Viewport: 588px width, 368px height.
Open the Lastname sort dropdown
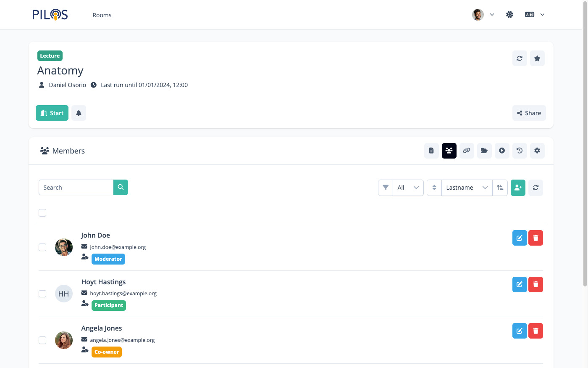467,188
